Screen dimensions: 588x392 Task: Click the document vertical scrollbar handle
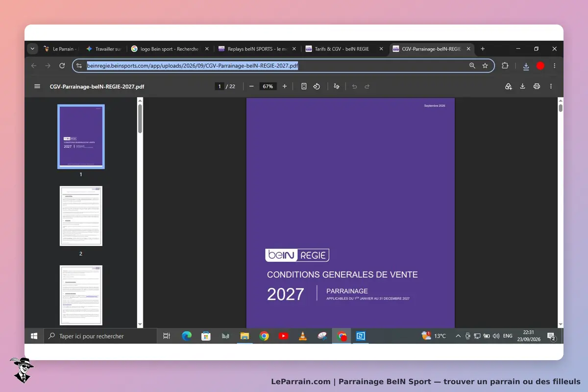click(561, 108)
